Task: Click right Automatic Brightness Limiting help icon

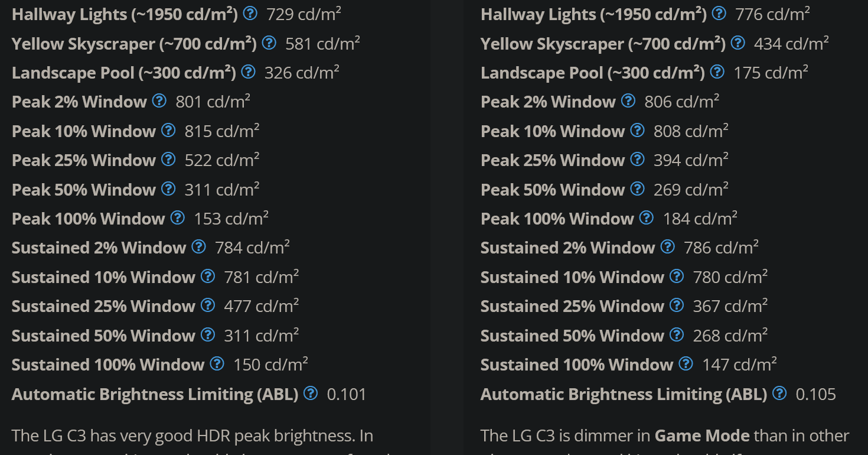Action: coord(779,393)
